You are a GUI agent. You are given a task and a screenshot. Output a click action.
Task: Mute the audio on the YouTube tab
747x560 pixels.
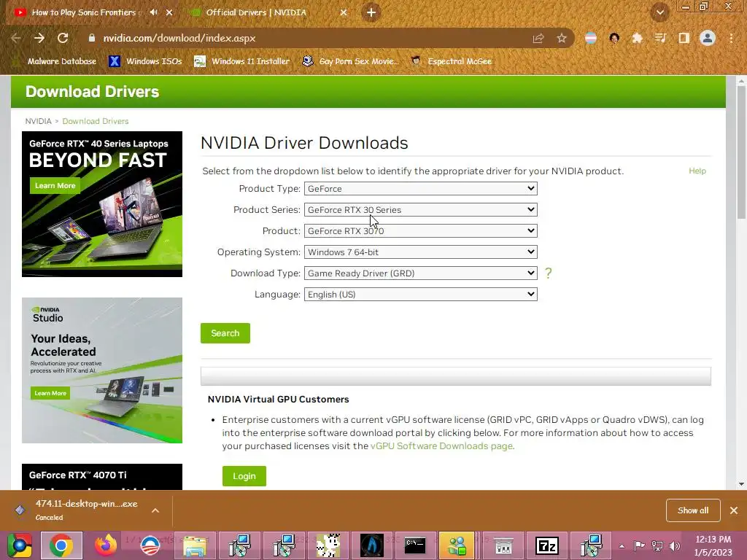pos(153,12)
